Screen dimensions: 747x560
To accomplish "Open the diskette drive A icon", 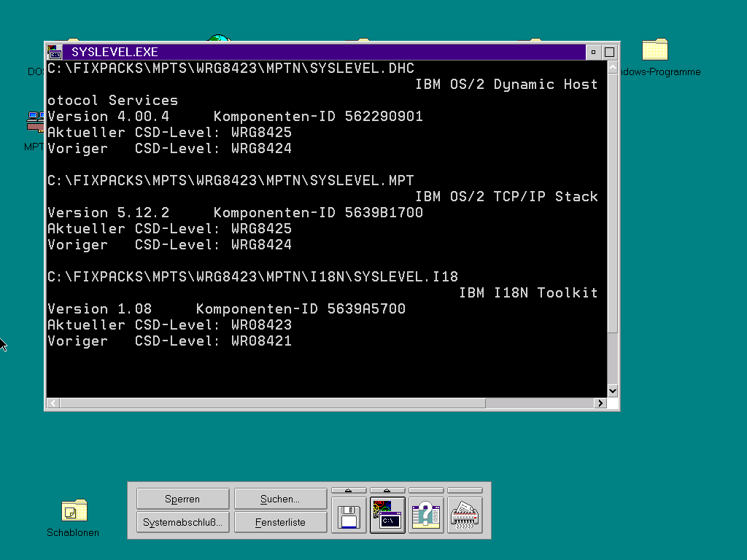I will 349,516.
